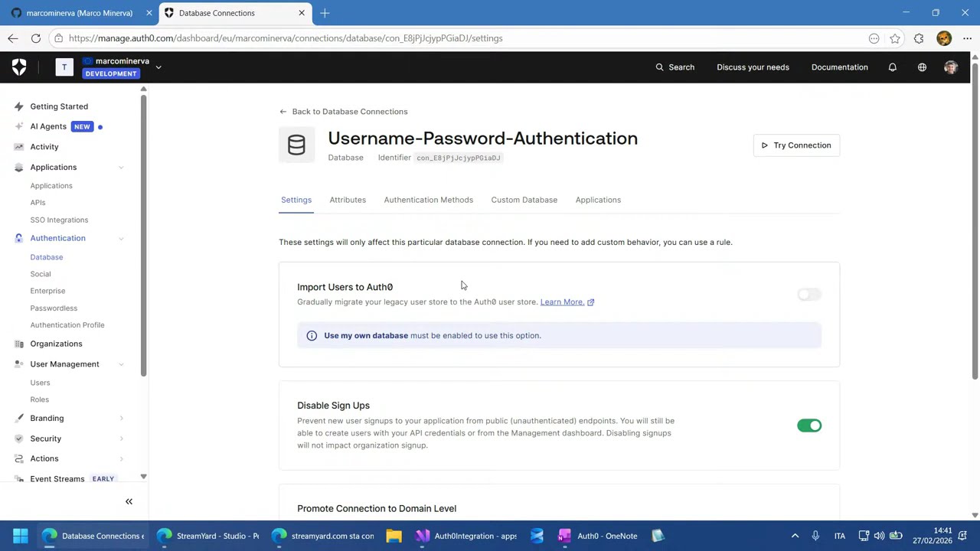This screenshot has width=980, height=551.
Task: Open Roles in sidebar
Action: point(39,399)
